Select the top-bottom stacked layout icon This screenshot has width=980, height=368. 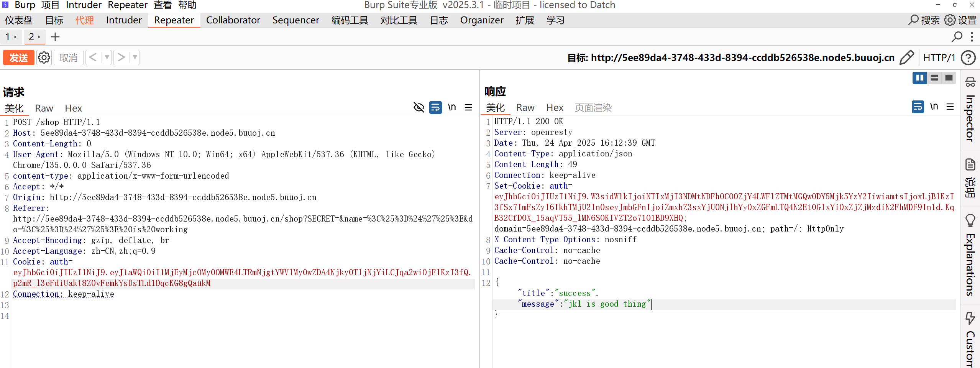[x=934, y=78]
